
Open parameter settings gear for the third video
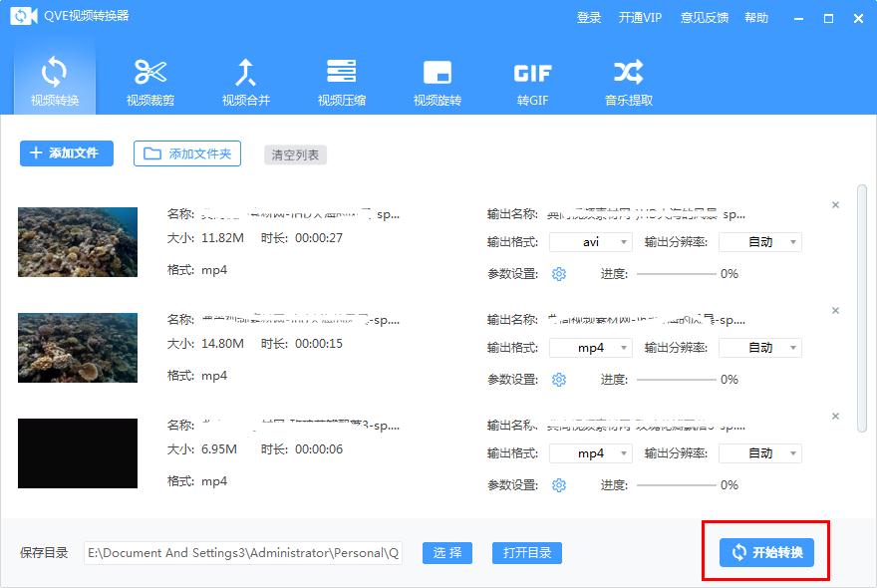click(x=559, y=485)
